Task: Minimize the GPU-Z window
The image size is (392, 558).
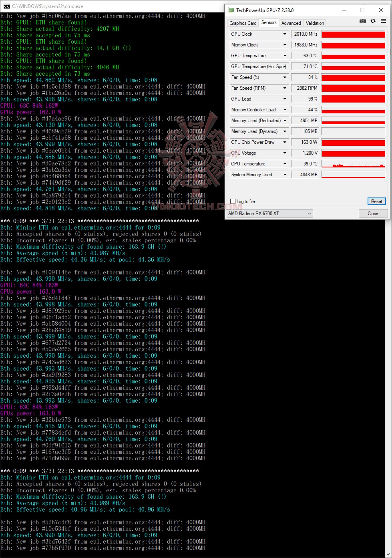Action: coord(344,10)
